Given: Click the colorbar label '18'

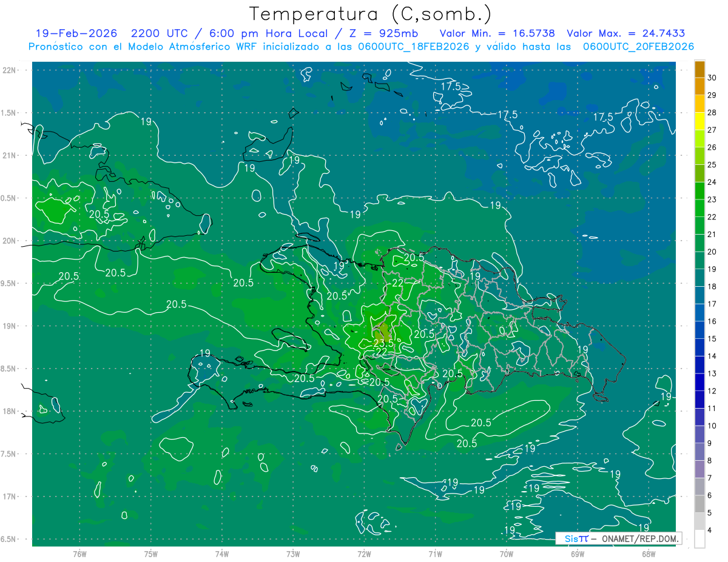Looking at the screenshot, I should pos(712,286).
